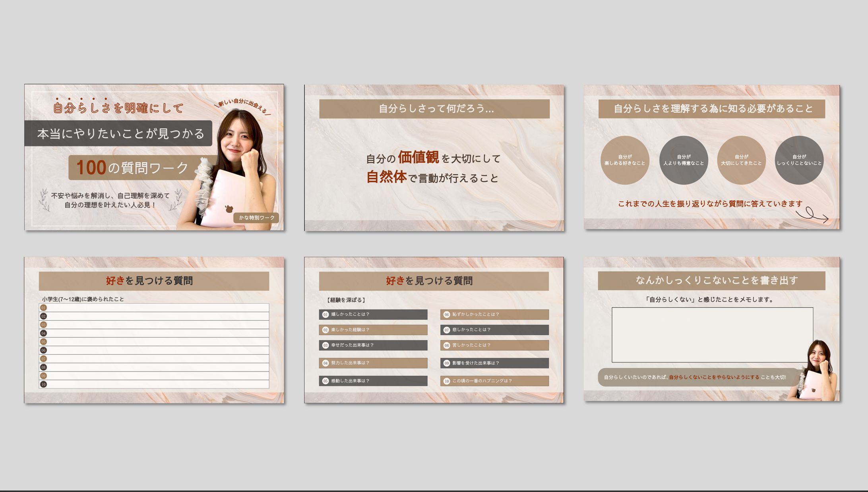This screenshot has width=868, height=492.
Task: Click the 本当にやりたいことが見つかる dark banner
Action: (118, 133)
